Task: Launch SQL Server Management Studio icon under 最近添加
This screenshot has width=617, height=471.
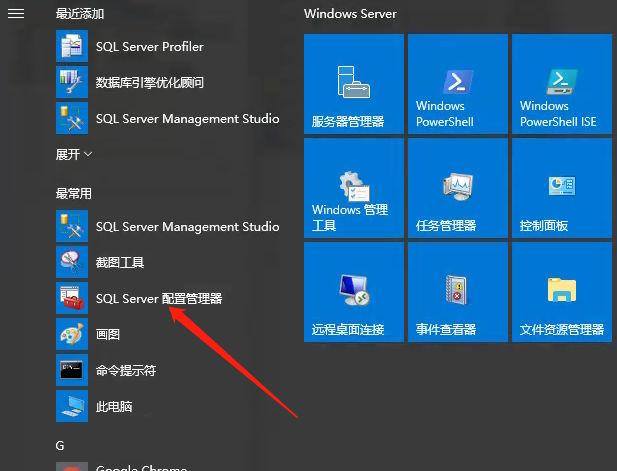Action: (72, 118)
